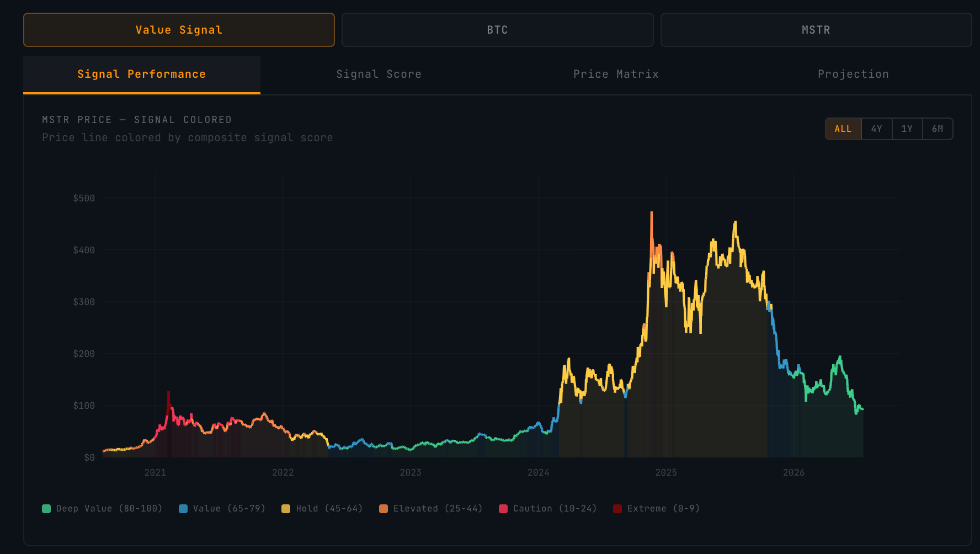Switch to the Price Matrix sub-tab
This screenshot has width=980, height=554.
pyautogui.click(x=616, y=74)
